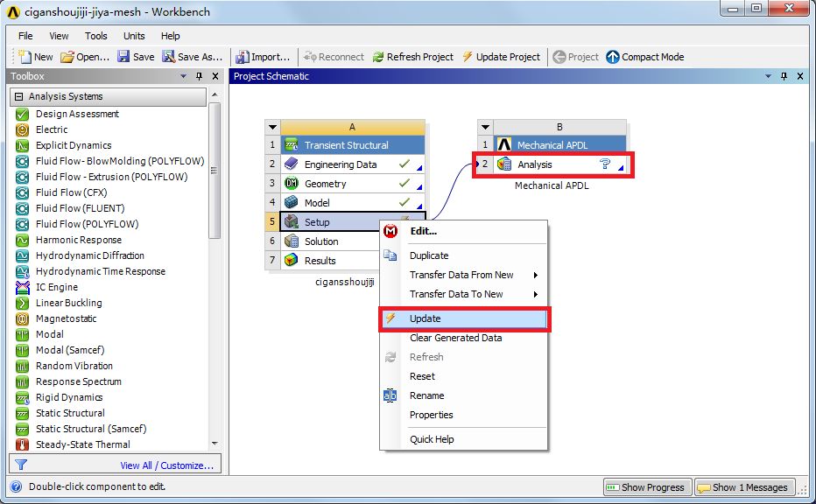Open system A header dropdown arrow

272,127
